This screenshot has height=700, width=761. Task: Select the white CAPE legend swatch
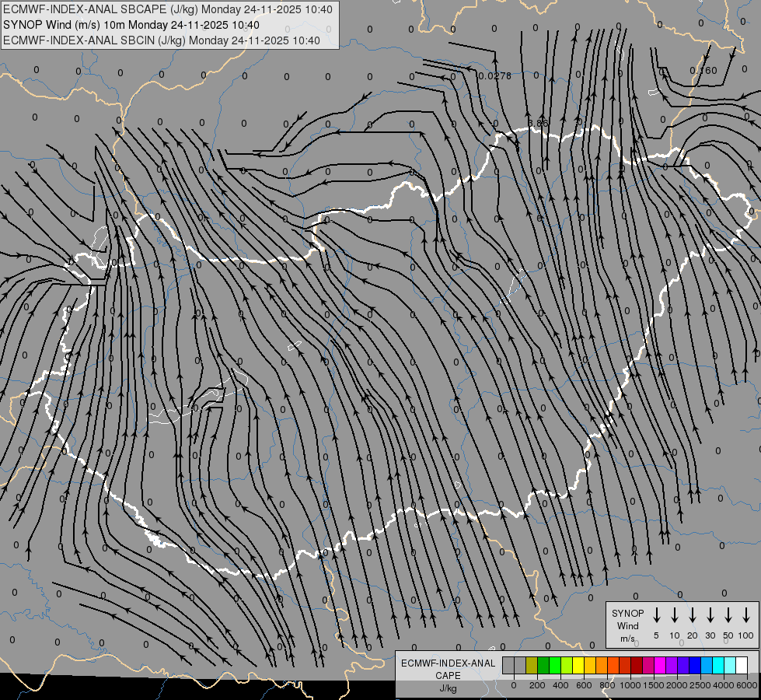coord(742,665)
